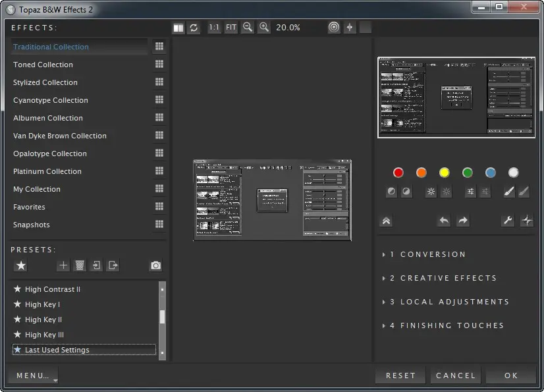Viewport: 544px width, 392px height.
Task: Open the Menu dropdown button
Action: [33, 376]
